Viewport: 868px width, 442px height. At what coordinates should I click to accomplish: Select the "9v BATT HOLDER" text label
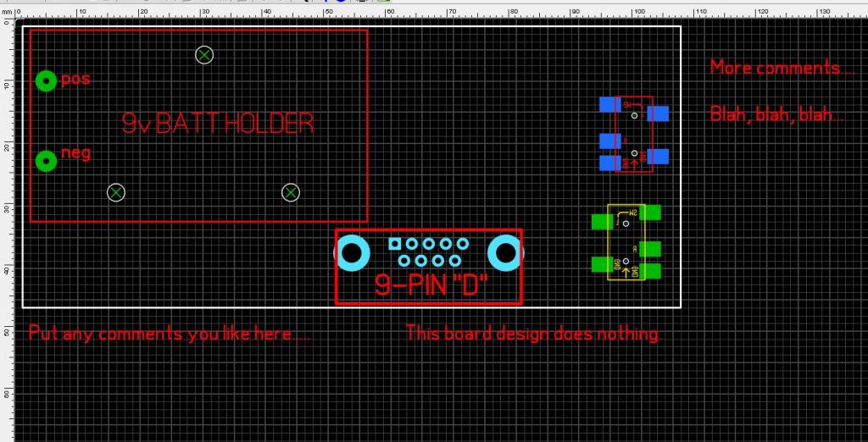(218, 124)
